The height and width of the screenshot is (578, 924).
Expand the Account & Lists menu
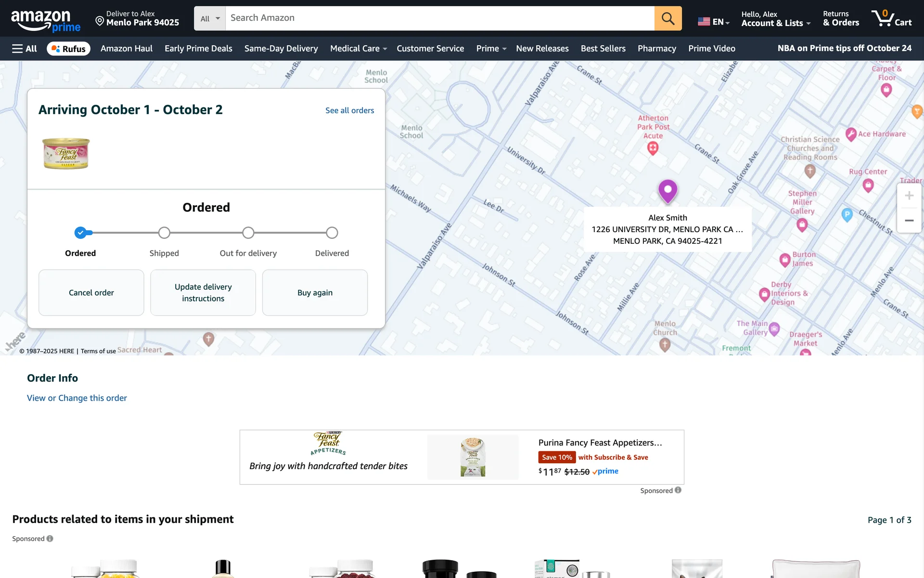pyautogui.click(x=775, y=18)
